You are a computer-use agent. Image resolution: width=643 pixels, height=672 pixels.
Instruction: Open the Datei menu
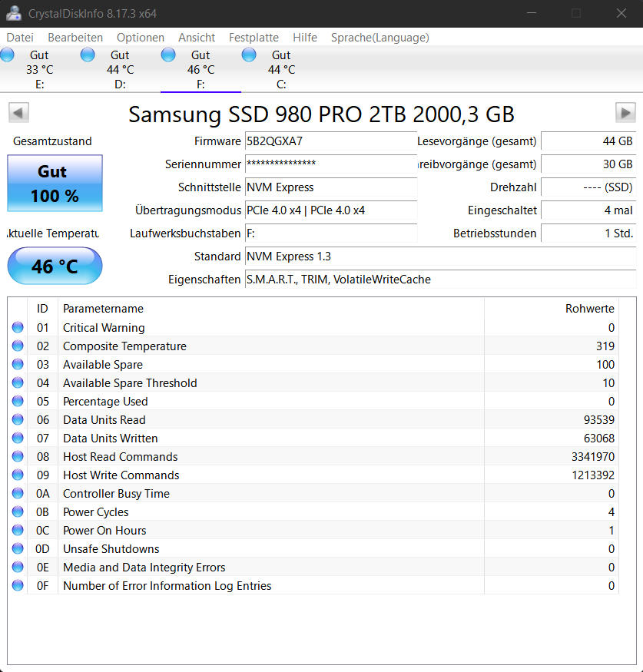tap(20, 38)
